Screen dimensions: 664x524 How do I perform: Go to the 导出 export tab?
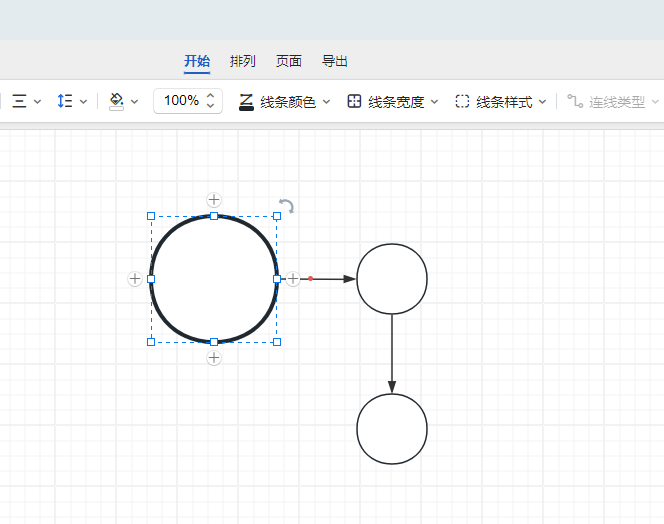[335, 61]
